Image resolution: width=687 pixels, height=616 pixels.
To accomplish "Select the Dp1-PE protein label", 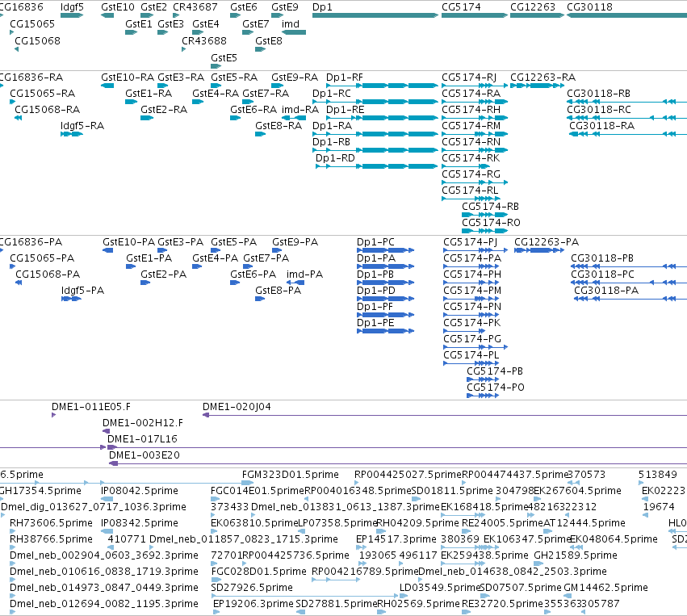I will 375,322.
